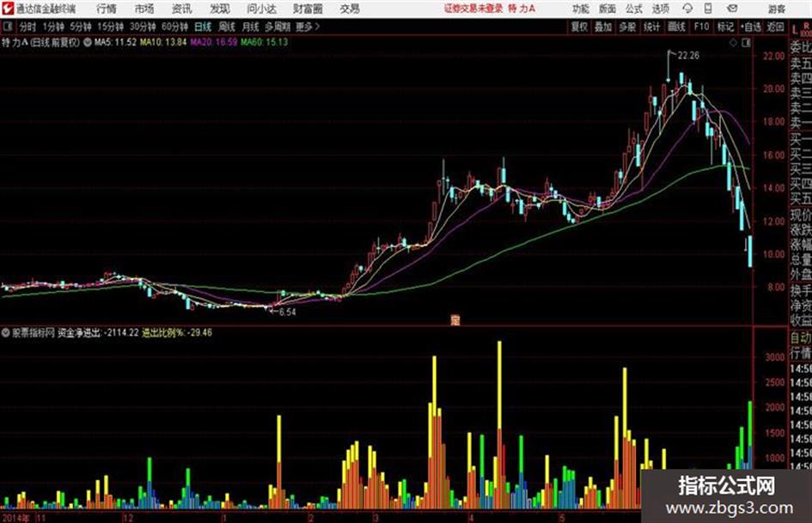Image resolution: width=812 pixels, height=523 pixels.
Task: Select the 日线 daily chart tab
Action: [203, 27]
